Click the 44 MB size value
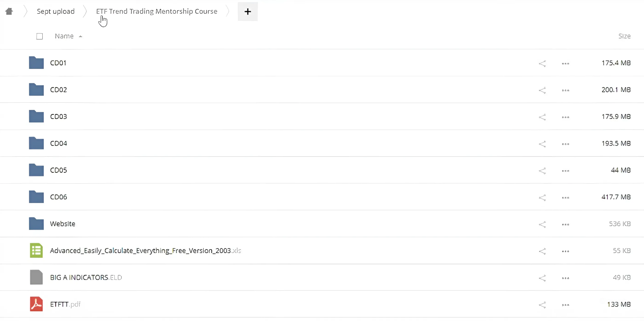This screenshot has width=644, height=321. tap(621, 170)
